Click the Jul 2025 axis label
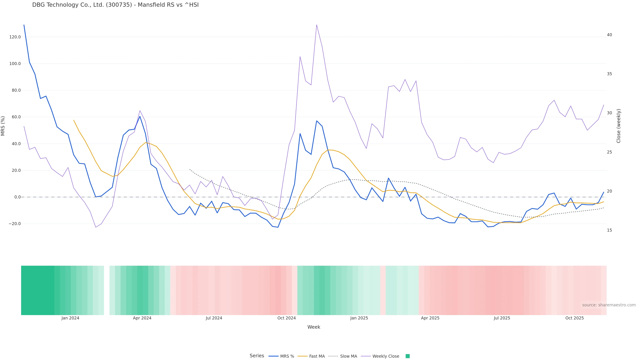The image size is (644, 362). 502,318
